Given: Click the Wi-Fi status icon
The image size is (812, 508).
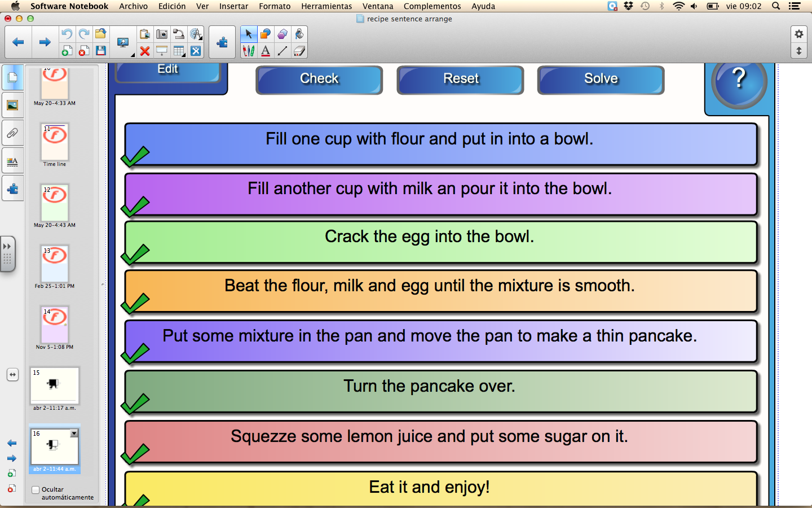Looking at the screenshot, I should pos(679,6).
